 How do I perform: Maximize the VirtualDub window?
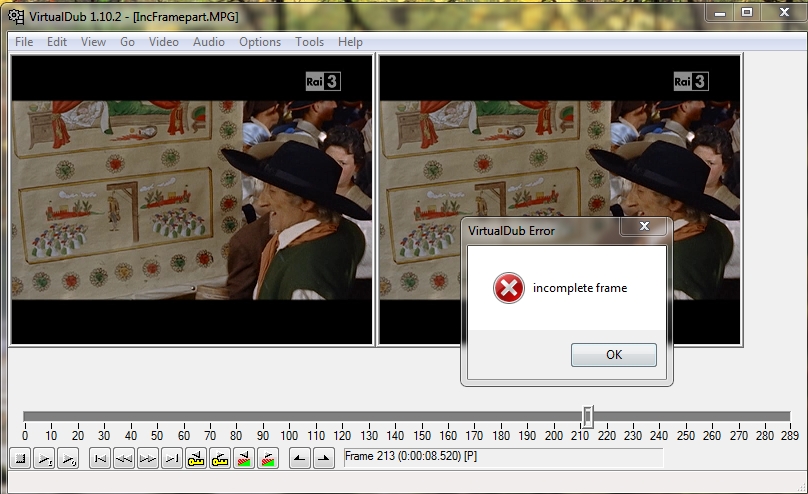[747, 12]
